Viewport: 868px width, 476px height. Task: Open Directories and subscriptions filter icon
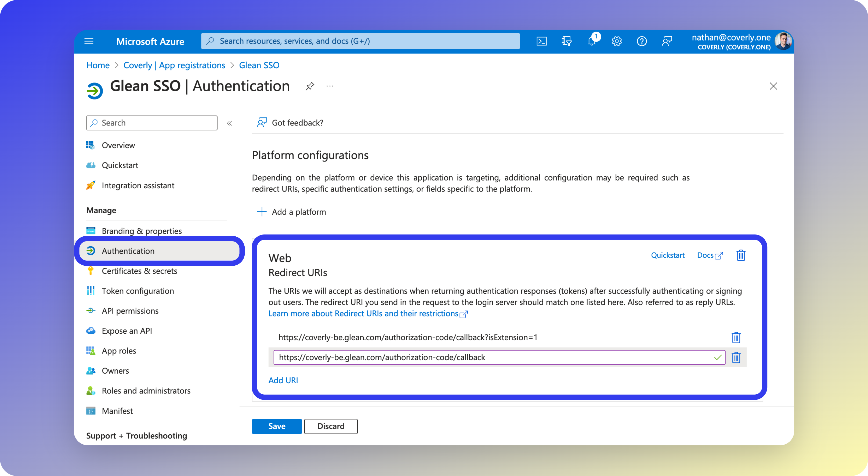click(x=566, y=41)
